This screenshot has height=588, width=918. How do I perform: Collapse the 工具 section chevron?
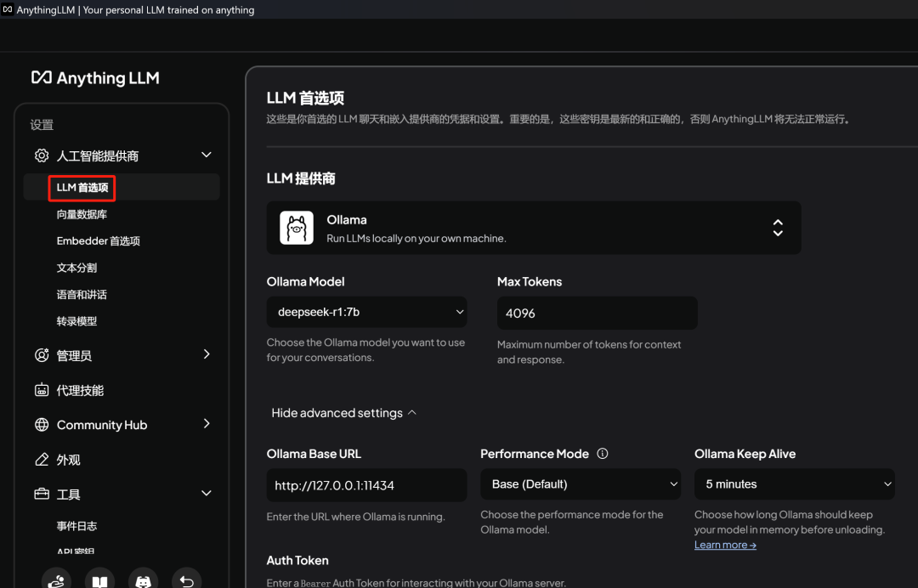tap(206, 493)
